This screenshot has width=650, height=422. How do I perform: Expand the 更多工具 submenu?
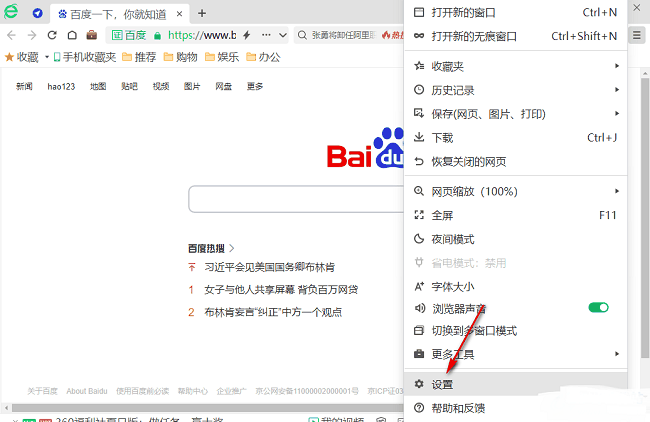pos(515,354)
